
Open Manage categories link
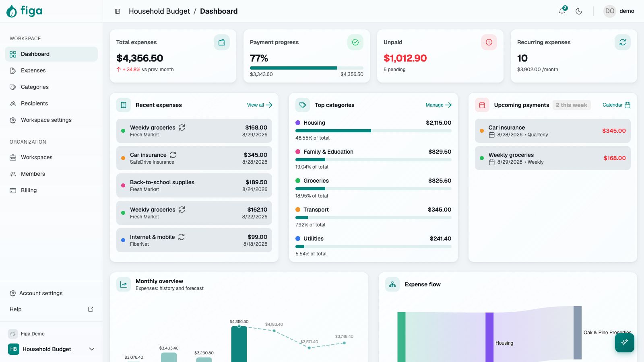click(439, 105)
